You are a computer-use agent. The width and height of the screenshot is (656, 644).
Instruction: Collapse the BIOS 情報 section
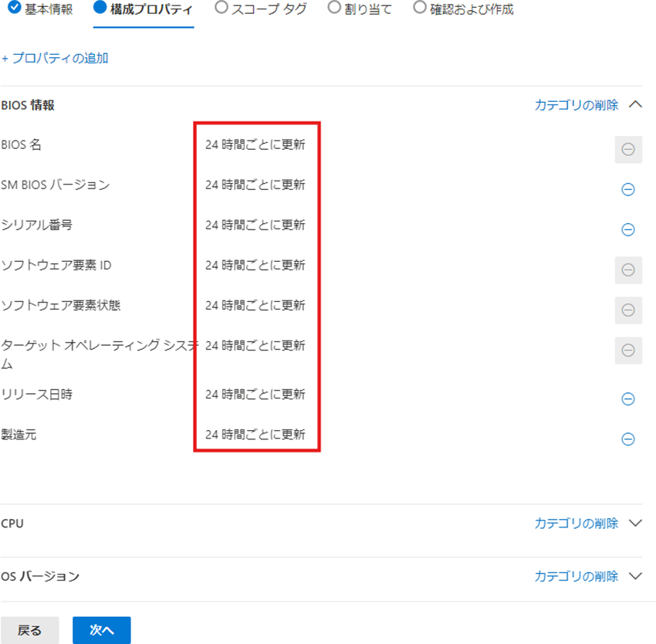point(635,104)
